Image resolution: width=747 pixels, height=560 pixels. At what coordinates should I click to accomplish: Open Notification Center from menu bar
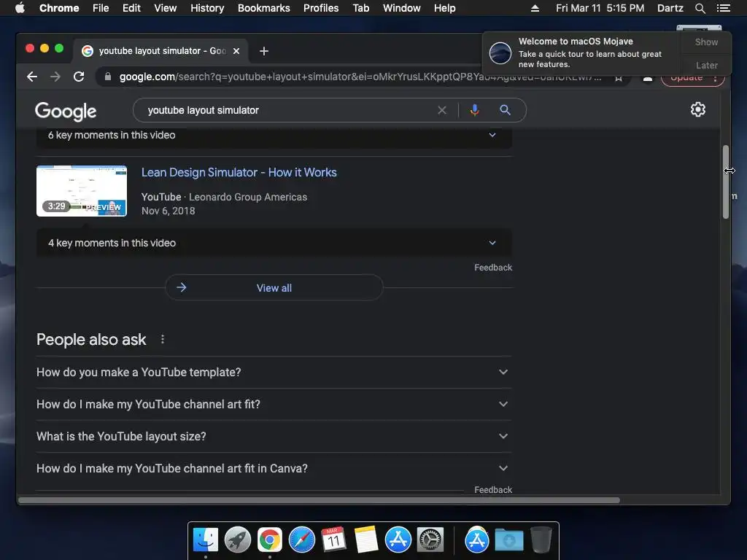tap(723, 8)
